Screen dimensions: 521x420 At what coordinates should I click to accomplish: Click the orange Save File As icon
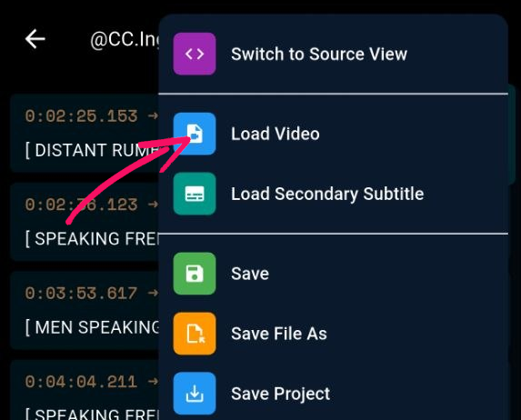click(x=195, y=334)
